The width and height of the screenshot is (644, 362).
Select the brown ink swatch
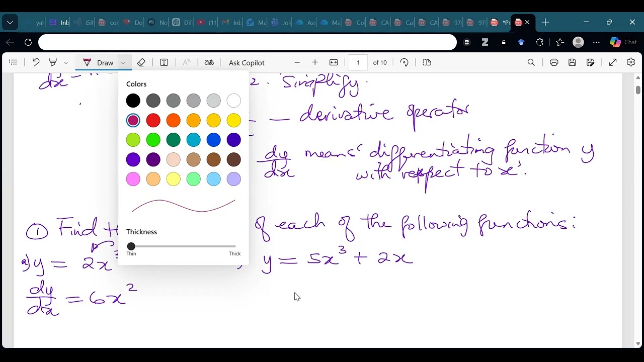[x=214, y=159]
